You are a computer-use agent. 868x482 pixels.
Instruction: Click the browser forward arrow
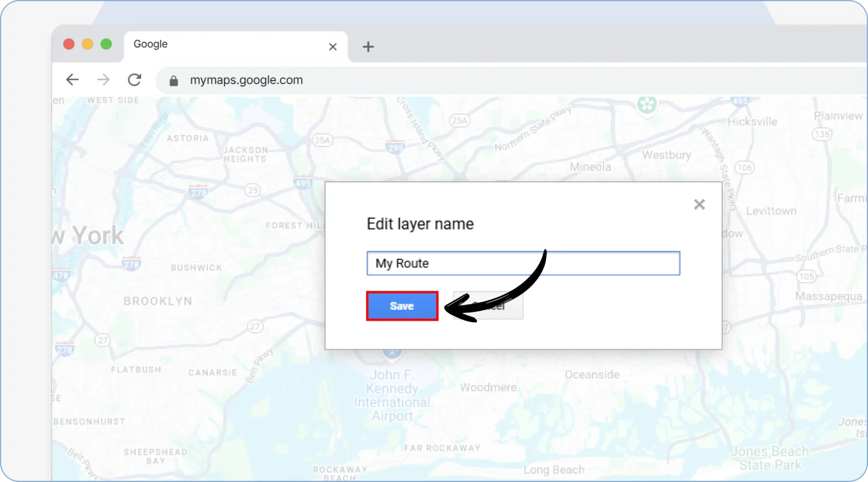(103, 80)
